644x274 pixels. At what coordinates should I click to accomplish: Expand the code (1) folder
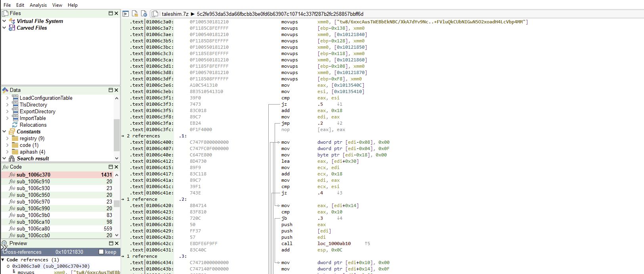[x=8, y=145]
